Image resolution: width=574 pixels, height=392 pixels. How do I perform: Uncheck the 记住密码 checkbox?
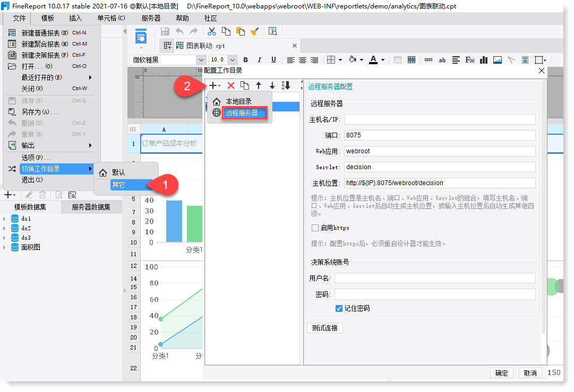[339, 308]
